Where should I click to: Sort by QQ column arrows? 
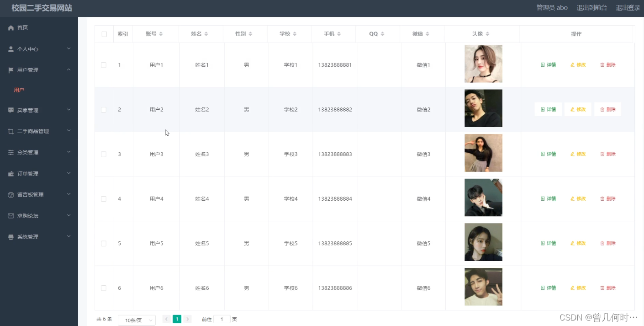[382, 34]
